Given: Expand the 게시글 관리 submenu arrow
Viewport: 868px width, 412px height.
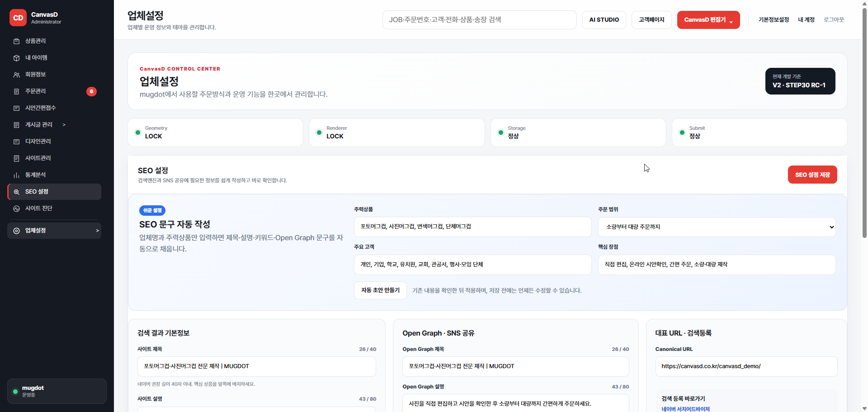Looking at the screenshot, I should pos(64,125).
